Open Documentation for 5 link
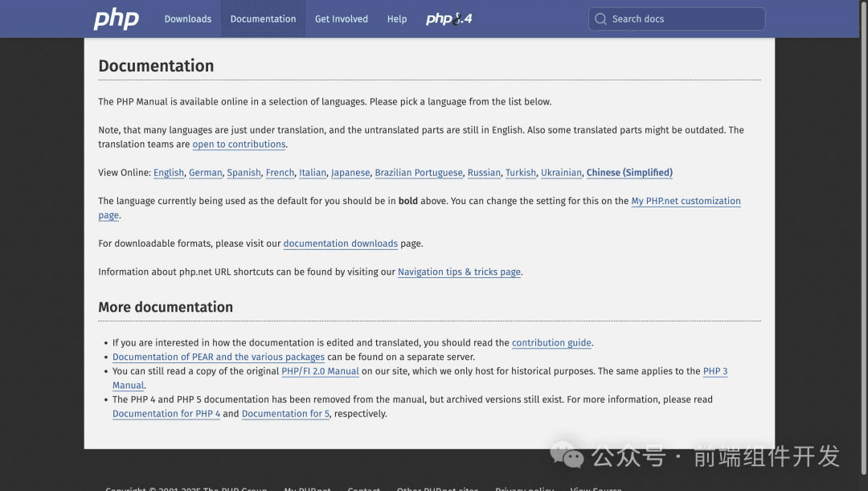Screen dimensions: 868x491 [285, 414]
